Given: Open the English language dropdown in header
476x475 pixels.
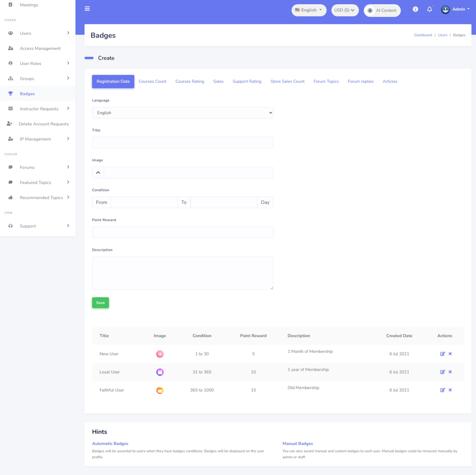Looking at the screenshot, I should click(x=309, y=10).
